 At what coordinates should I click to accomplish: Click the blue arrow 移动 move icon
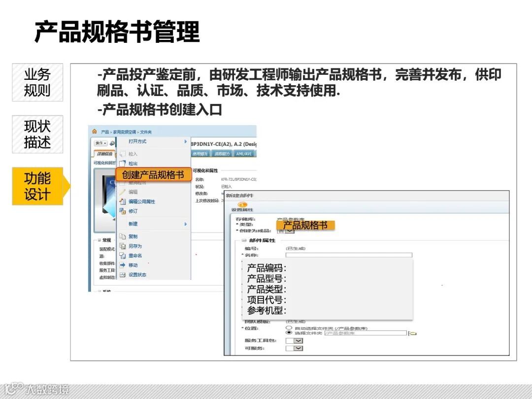click(123, 265)
